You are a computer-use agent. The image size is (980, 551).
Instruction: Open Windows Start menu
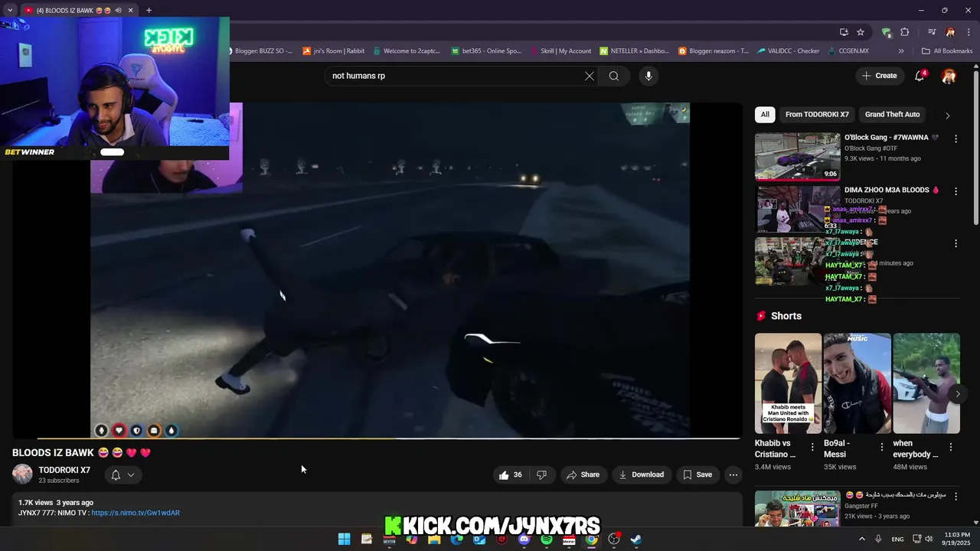pyautogui.click(x=345, y=539)
